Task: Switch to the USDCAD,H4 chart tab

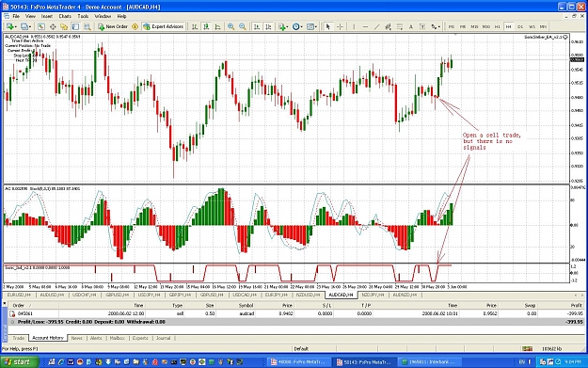Action: click(x=245, y=295)
